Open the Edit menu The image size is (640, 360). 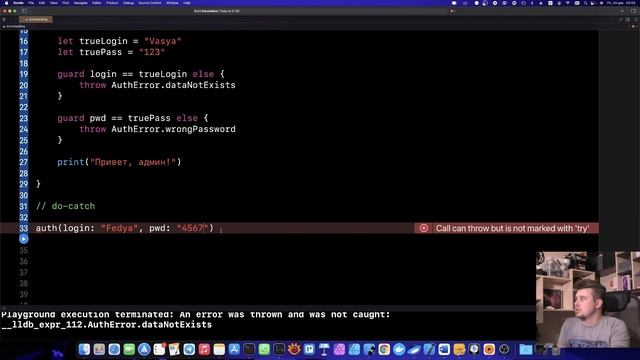pyautogui.click(x=42, y=3)
